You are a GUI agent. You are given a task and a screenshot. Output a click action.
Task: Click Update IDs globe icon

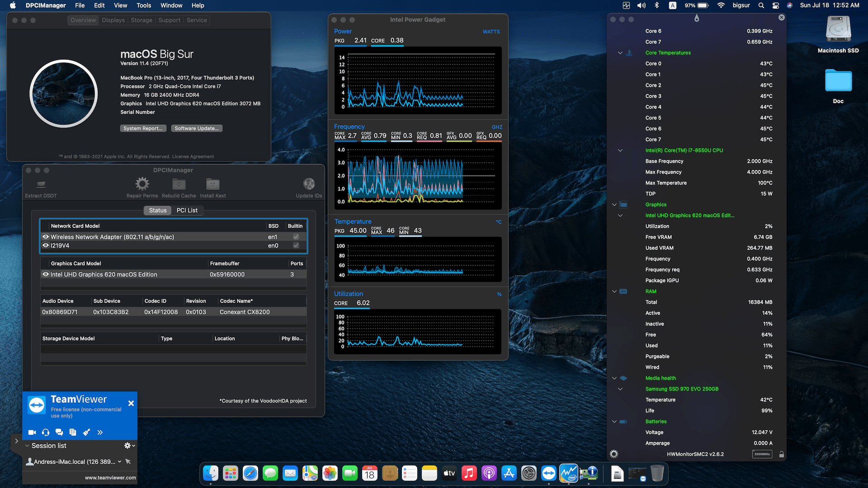(309, 184)
